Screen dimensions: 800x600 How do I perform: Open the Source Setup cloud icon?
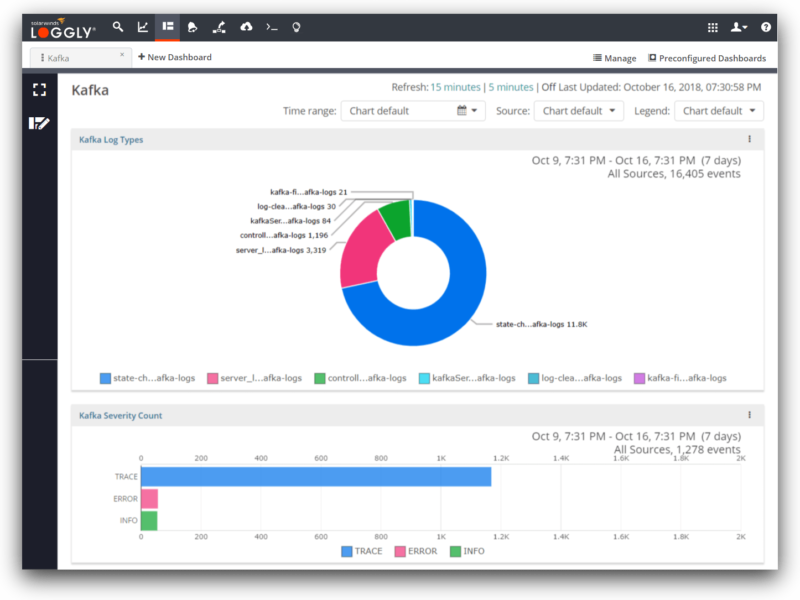click(x=245, y=27)
